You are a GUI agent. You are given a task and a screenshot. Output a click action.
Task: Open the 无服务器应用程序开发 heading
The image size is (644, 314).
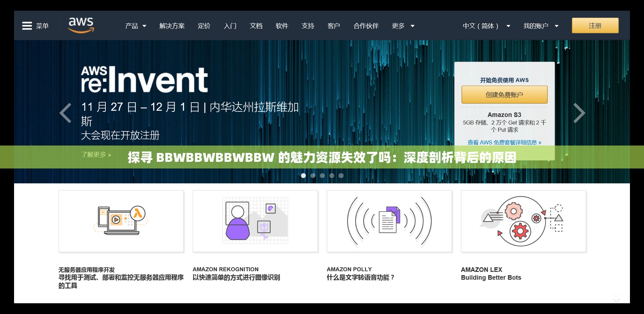87,270
